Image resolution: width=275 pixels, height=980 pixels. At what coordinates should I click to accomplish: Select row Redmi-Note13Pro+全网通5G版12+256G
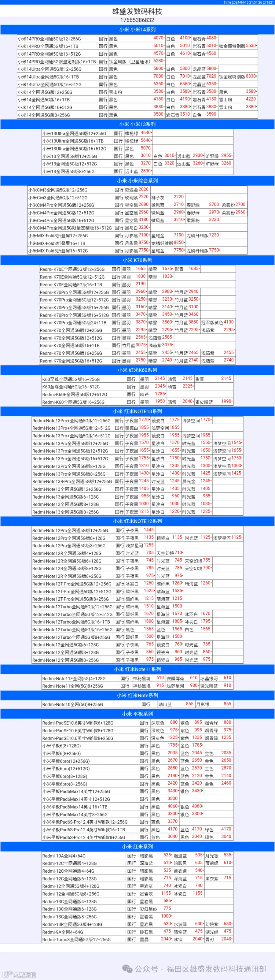[137, 420]
